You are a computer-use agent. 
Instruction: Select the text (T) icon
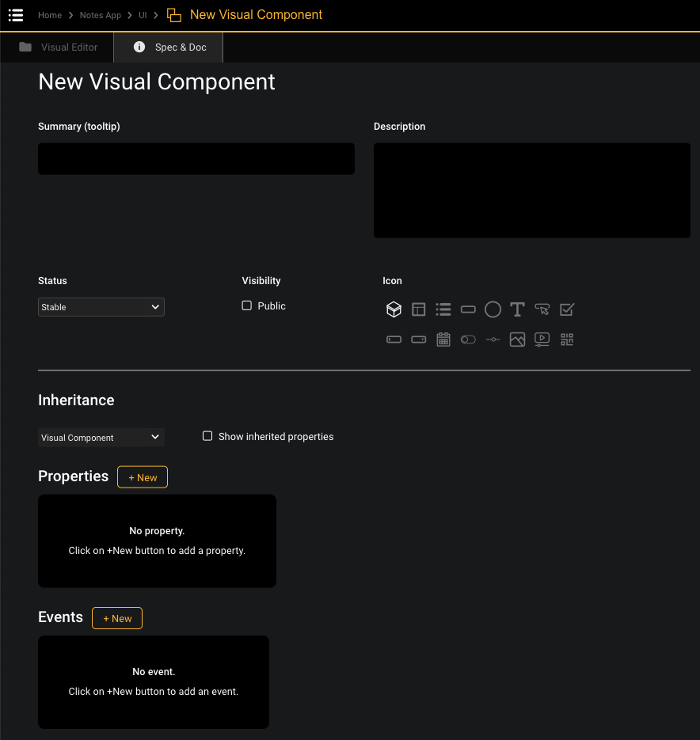(x=517, y=309)
